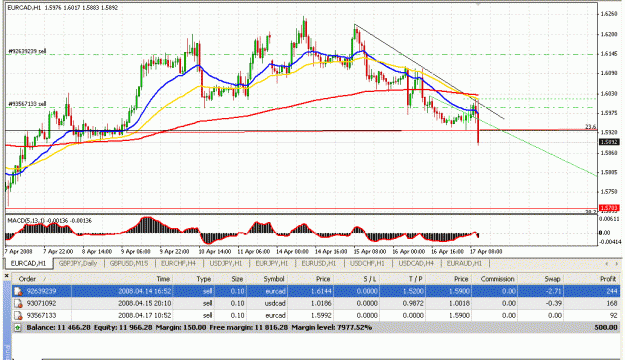625x360 pixels.
Task: Select the #92639239 sell order line label
Action: pyautogui.click(x=28, y=51)
